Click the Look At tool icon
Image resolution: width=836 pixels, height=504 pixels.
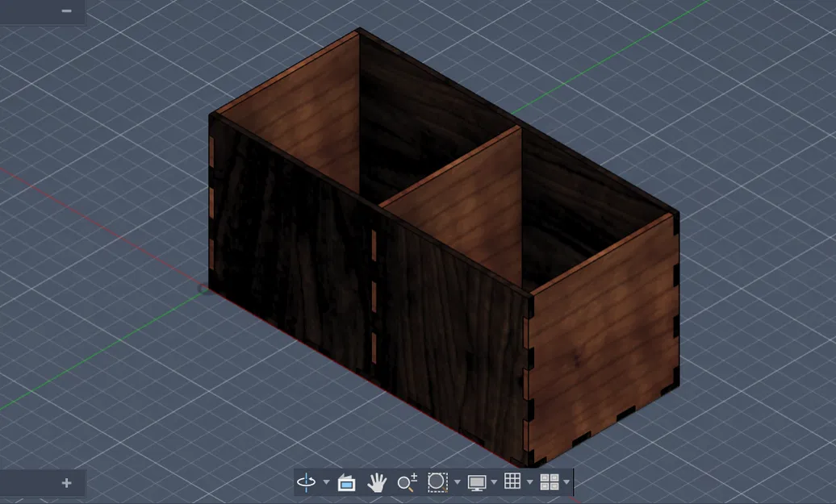coord(346,483)
